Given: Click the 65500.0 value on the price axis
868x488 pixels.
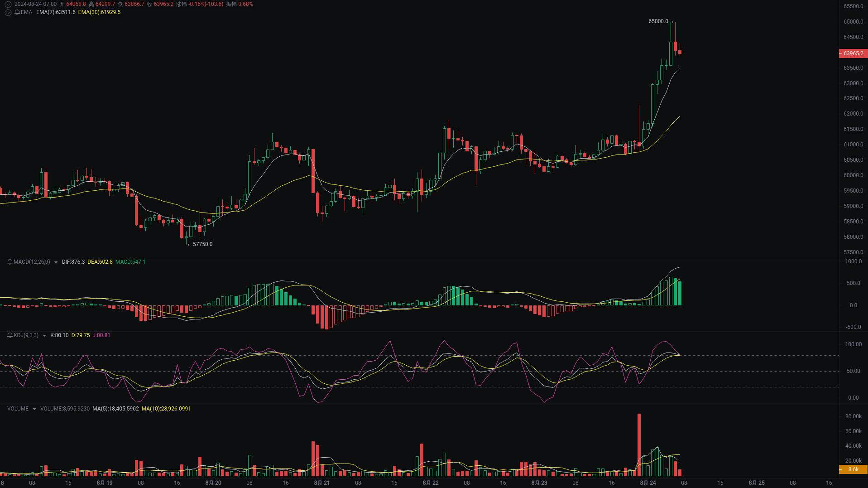Looking at the screenshot, I should (x=853, y=6).
